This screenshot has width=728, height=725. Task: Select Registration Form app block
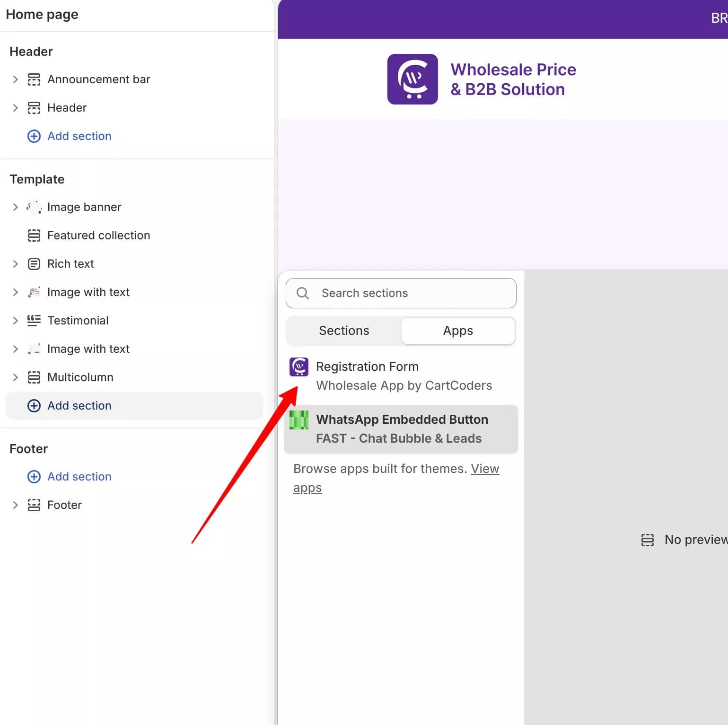click(x=401, y=376)
